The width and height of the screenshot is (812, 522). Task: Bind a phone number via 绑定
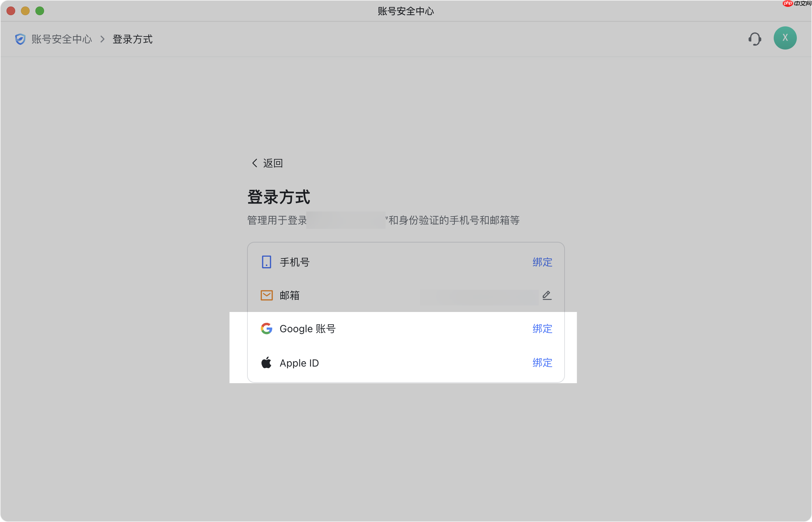(x=542, y=262)
